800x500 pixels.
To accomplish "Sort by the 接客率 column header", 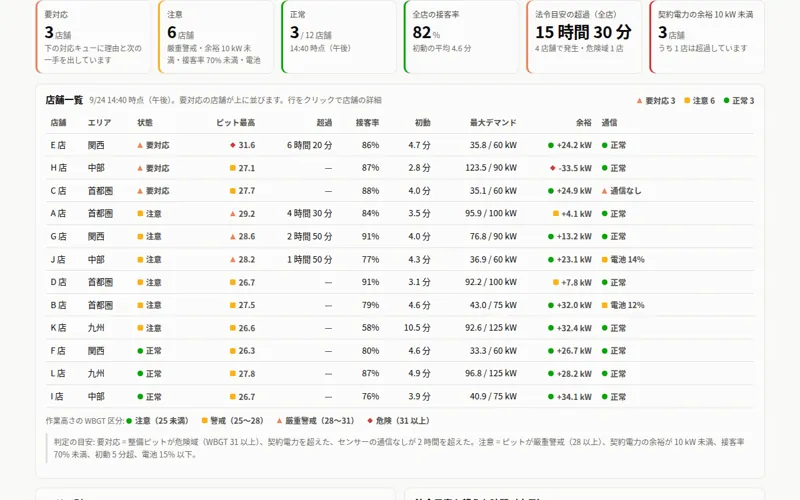I will 367,122.
